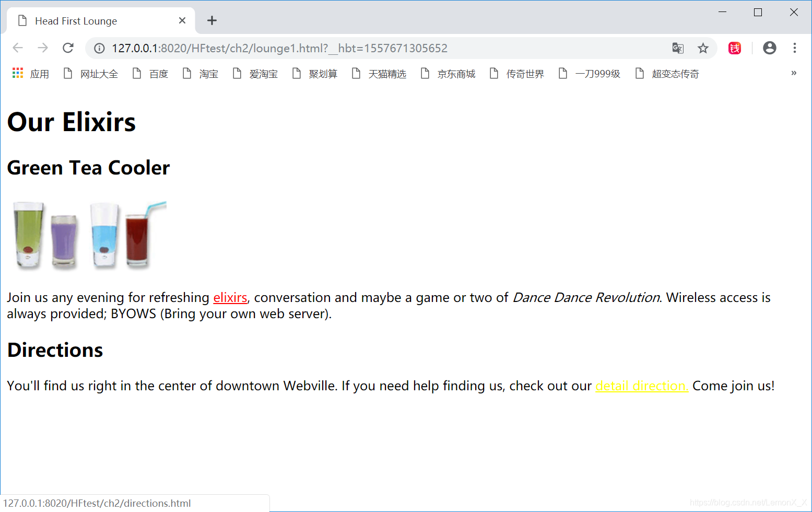This screenshot has width=812, height=512.
Task: Maximize the Chrome window
Action: coord(758,12)
